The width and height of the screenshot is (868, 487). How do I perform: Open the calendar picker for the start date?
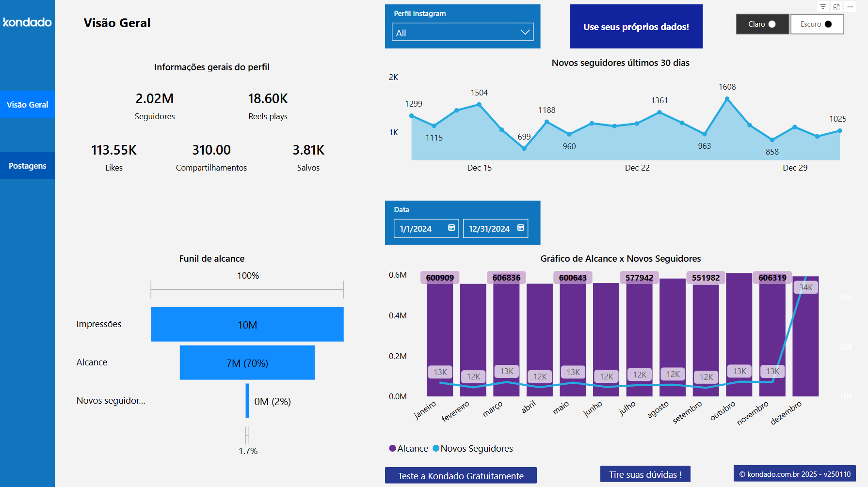coord(451,228)
